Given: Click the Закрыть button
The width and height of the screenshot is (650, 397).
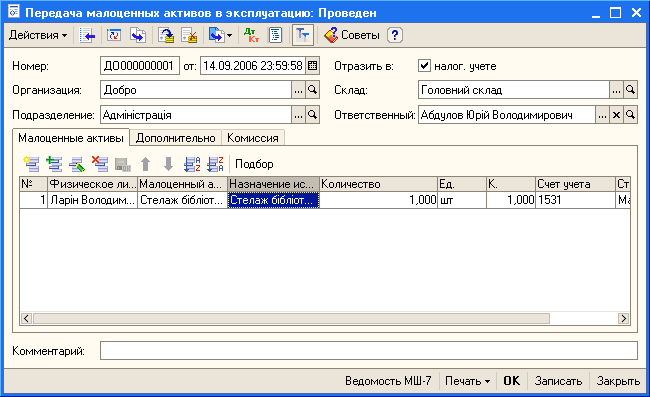Looking at the screenshot, I should click(x=618, y=381).
